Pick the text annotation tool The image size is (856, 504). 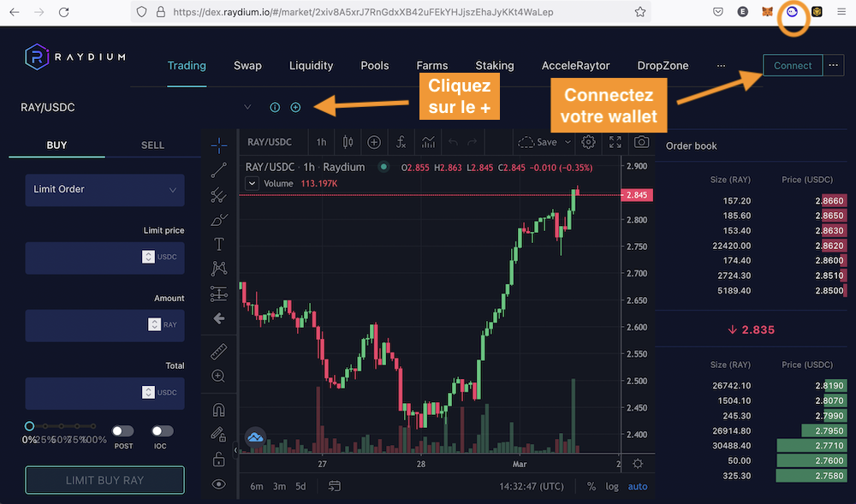[219, 244]
